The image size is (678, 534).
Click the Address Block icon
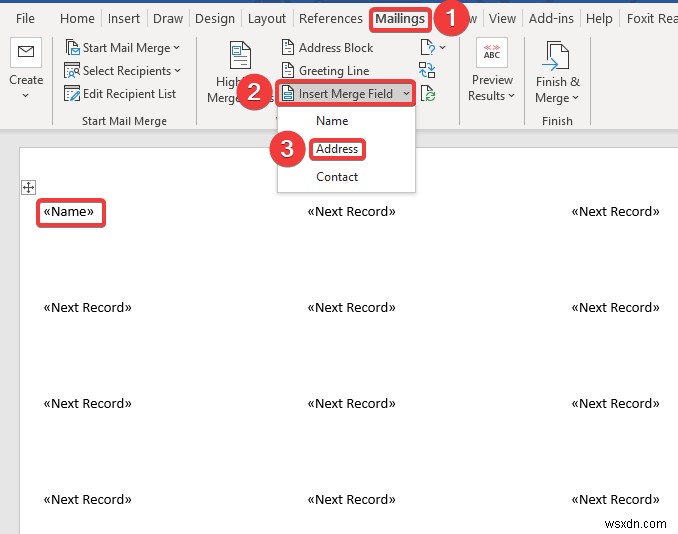tap(288, 48)
